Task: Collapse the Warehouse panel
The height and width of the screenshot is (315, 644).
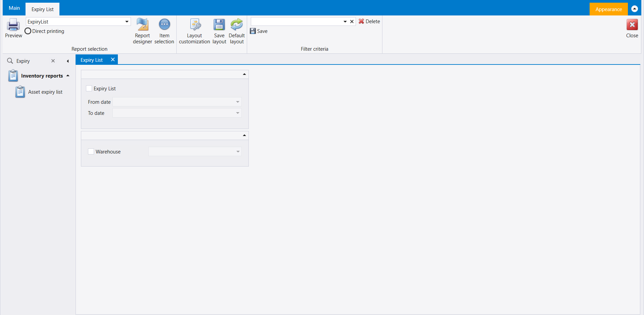Action: [244, 135]
